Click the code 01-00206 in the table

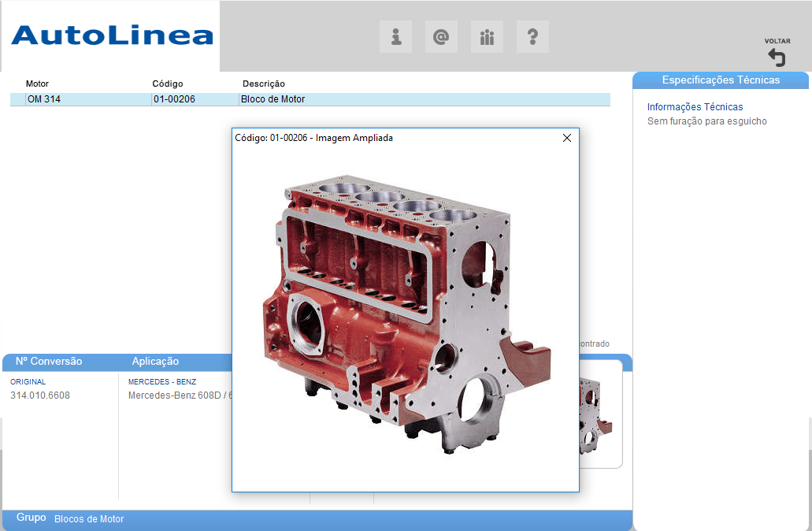pyautogui.click(x=174, y=99)
